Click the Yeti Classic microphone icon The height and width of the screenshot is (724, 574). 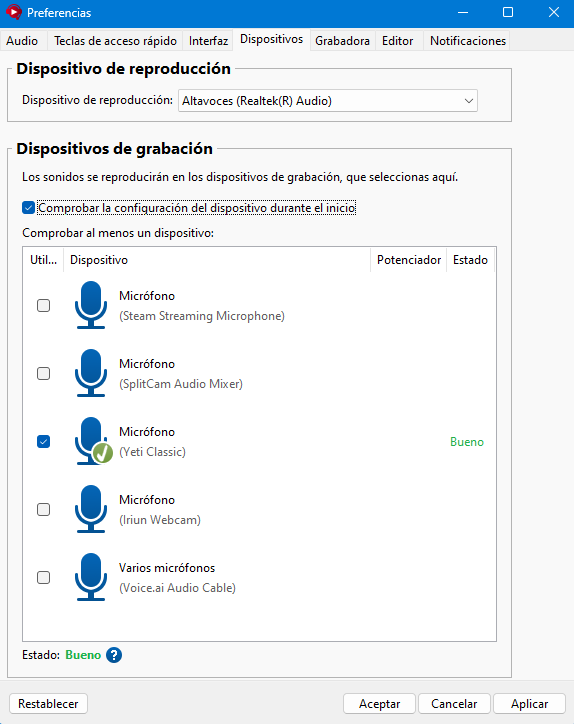coord(91,440)
